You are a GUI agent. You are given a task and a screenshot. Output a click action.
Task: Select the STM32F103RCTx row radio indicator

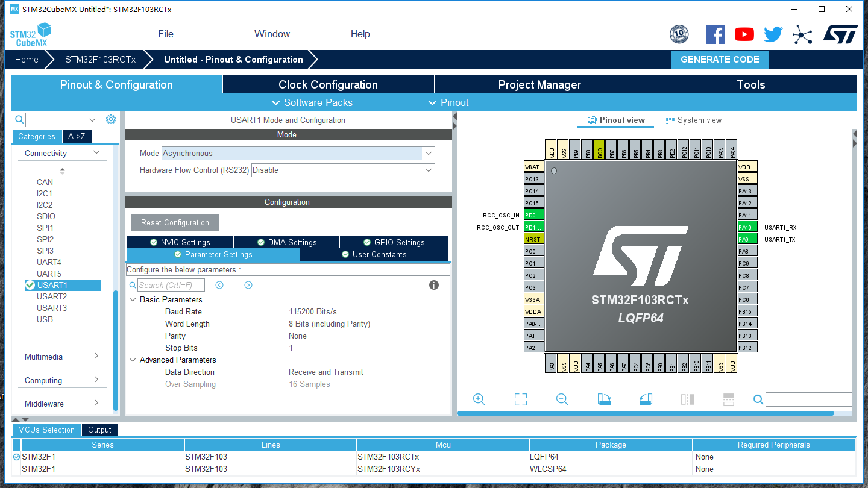(x=16, y=457)
